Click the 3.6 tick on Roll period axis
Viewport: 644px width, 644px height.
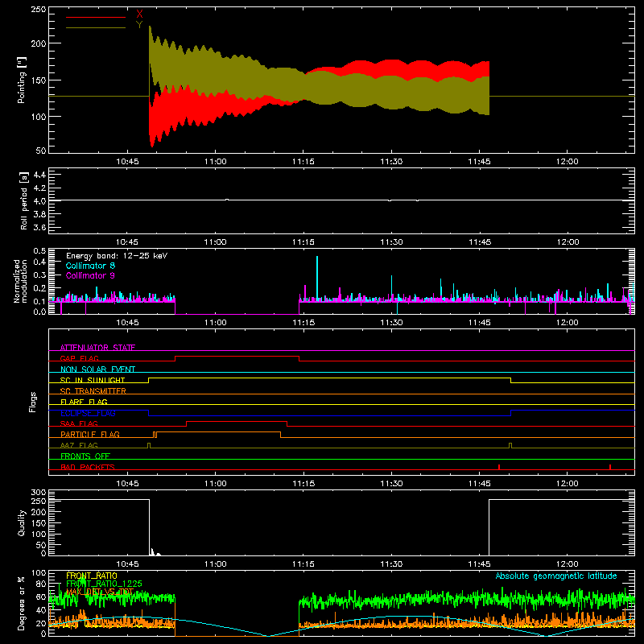point(39,228)
